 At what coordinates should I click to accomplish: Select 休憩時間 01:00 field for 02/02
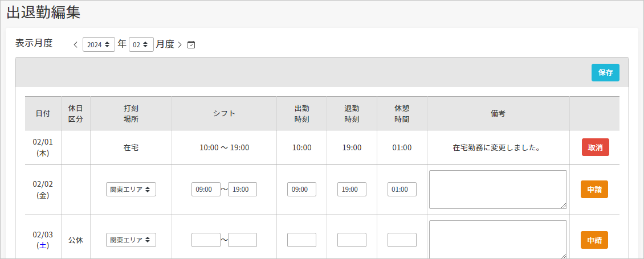point(402,189)
